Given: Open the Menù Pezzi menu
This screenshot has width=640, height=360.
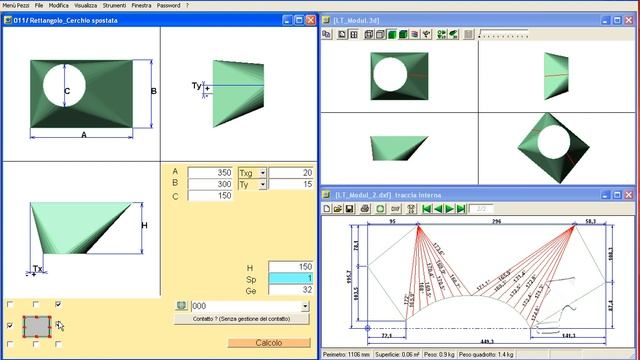Looking at the screenshot, I should pyautogui.click(x=16, y=5).
